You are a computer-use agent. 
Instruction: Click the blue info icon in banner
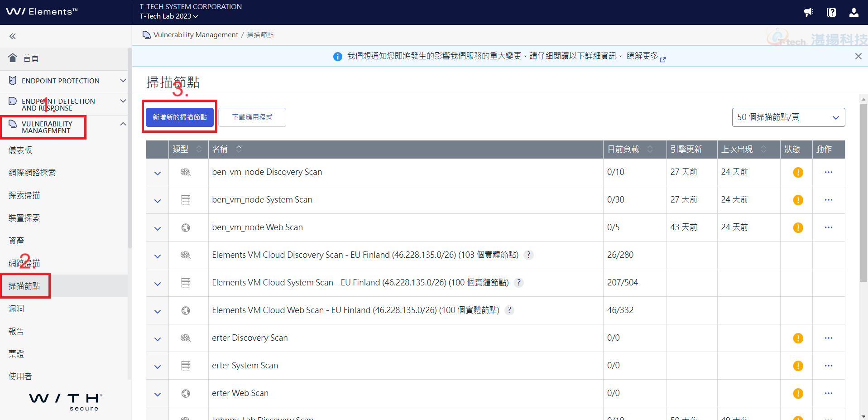tap(338, 57)
